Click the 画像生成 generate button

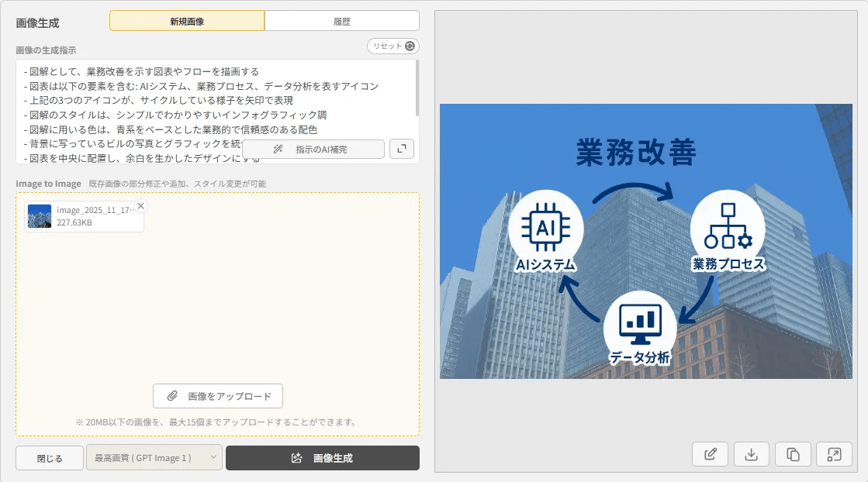[x=323, y=458]
